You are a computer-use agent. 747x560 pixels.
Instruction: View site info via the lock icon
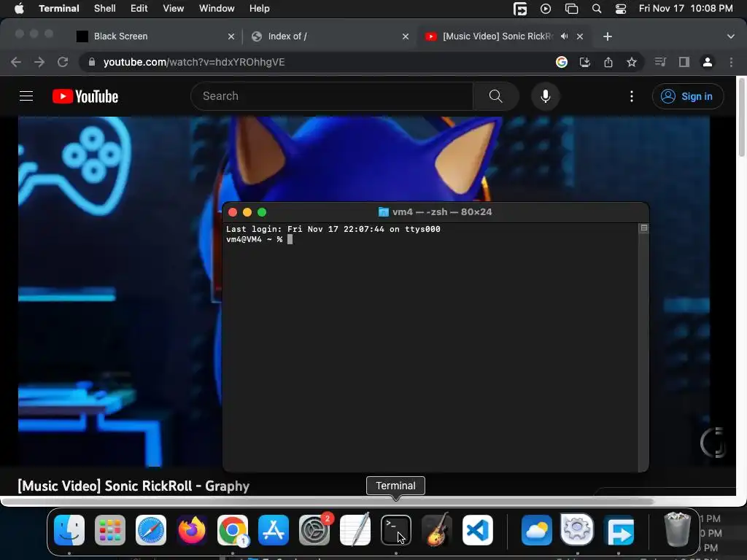92,62
